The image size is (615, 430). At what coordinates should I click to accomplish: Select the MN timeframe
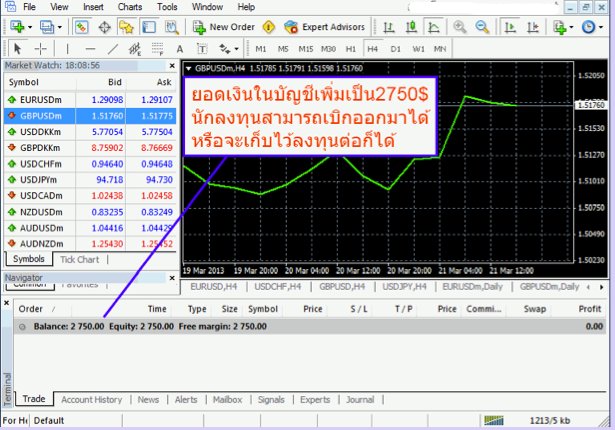pyautogui.click(x=440, y=49)
